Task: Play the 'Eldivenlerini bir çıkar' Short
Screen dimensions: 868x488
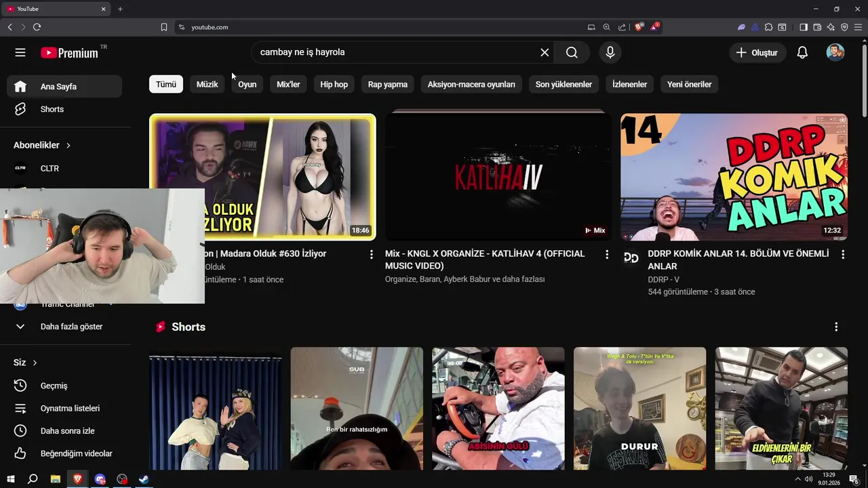Action: coord(781,409)
